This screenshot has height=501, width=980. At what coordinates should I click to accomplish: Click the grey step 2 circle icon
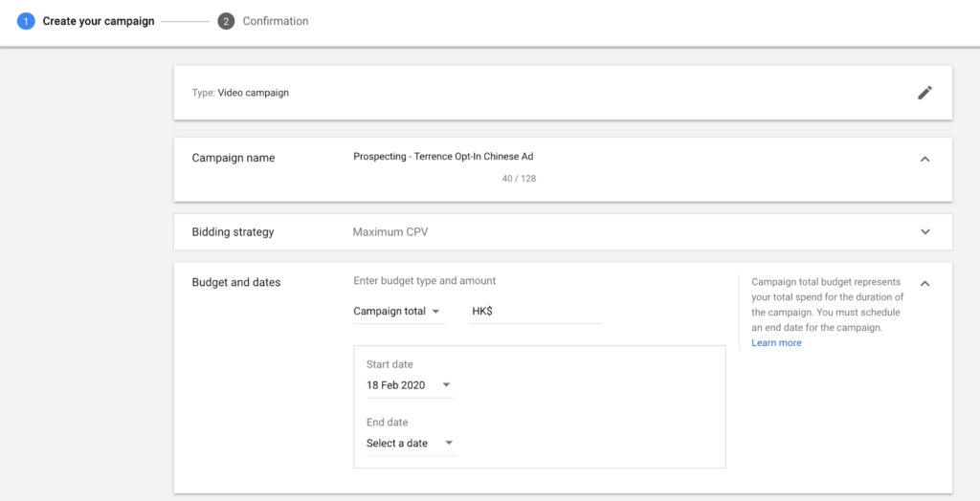pyautogui.click(x=226, y=21)
